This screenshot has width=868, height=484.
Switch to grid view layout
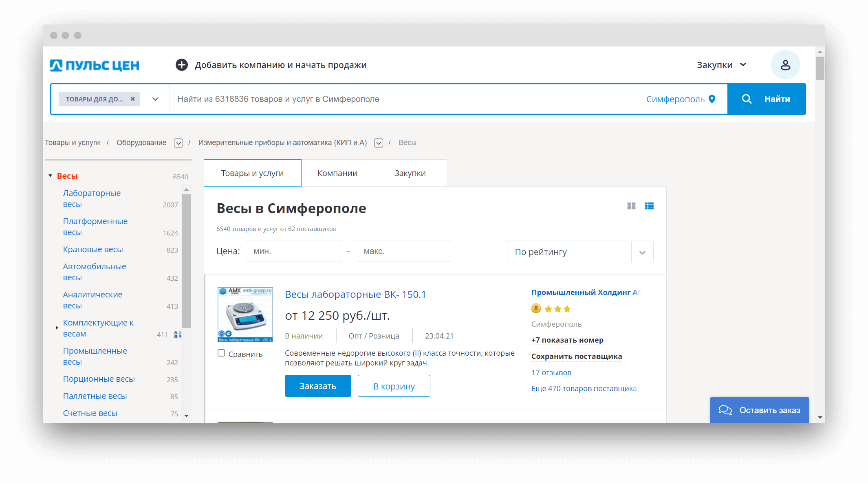coord(631,206)
